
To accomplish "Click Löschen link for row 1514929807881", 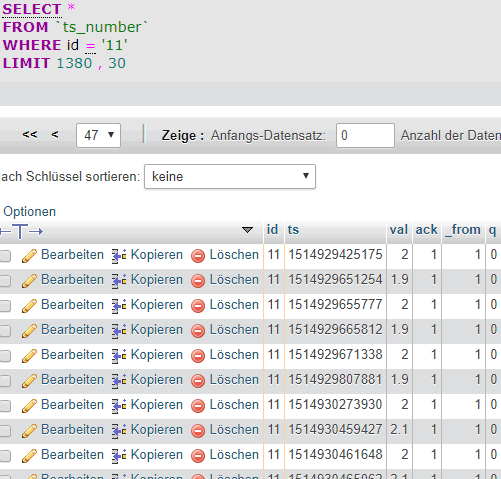I will [x=234, y=380].
